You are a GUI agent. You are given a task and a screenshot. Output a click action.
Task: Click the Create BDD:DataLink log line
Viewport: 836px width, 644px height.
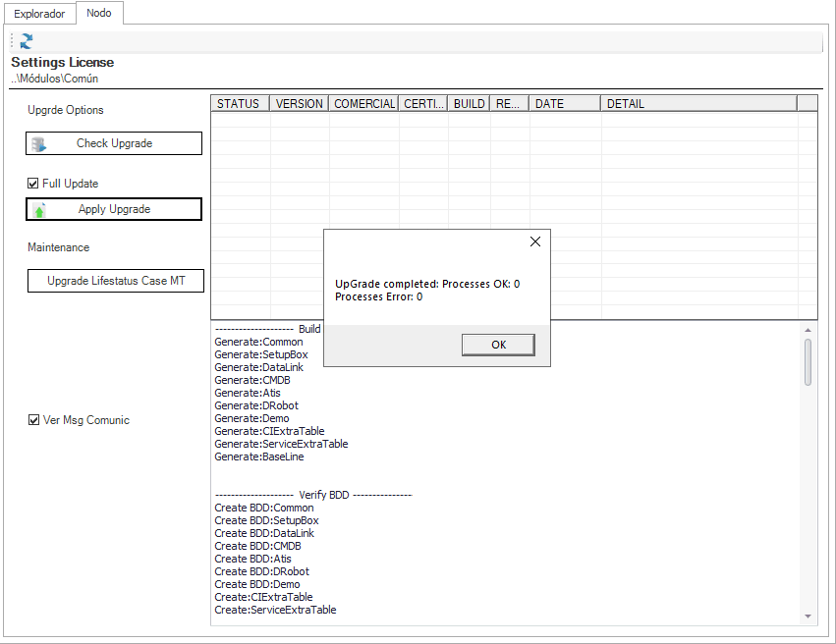tap(264, 534)
